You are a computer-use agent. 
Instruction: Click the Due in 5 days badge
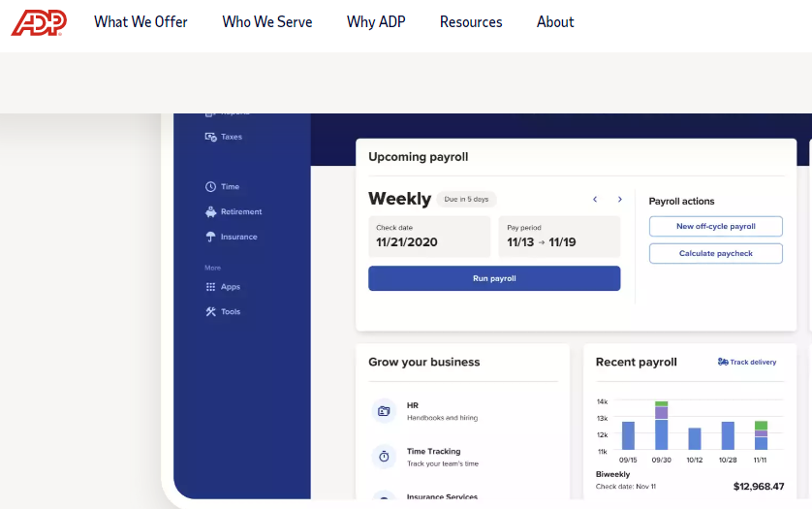pos(466,199)
